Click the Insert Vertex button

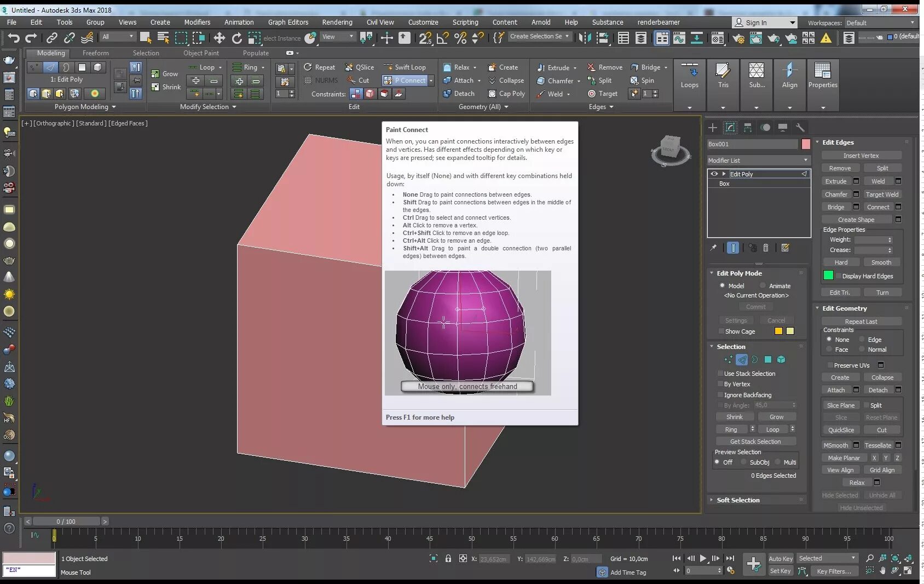(x=861, y=156)
